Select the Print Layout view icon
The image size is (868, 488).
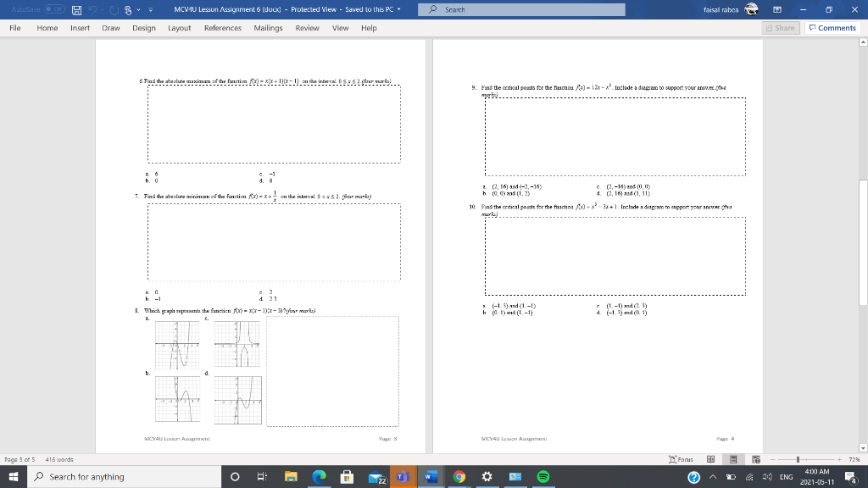coord(732,458)
